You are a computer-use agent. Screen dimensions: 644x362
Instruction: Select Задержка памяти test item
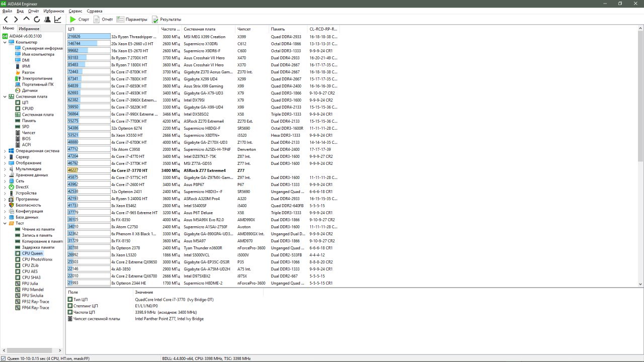pos(38,247)
